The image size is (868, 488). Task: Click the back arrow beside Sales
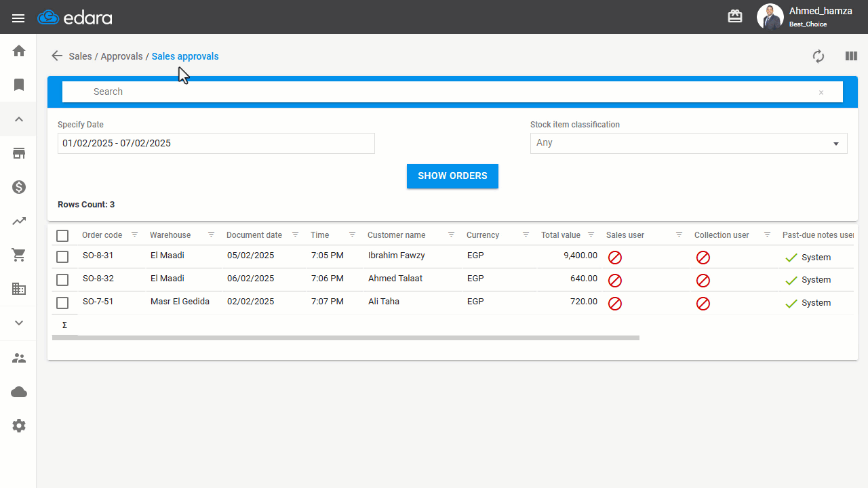57,56
